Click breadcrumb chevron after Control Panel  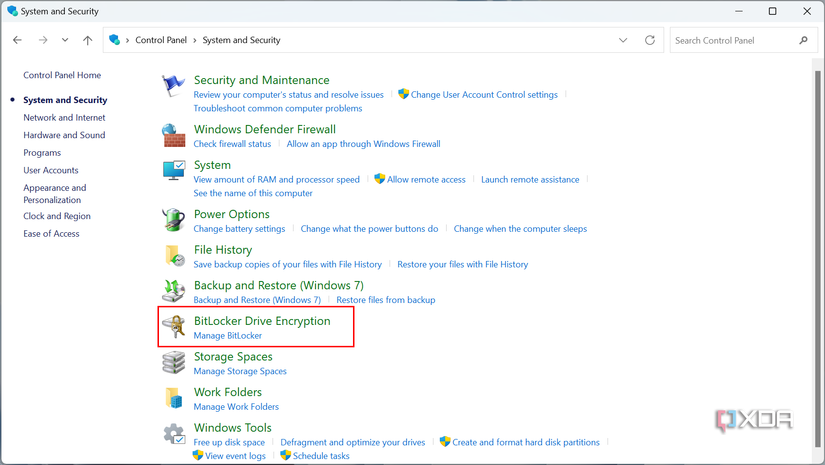195,40
